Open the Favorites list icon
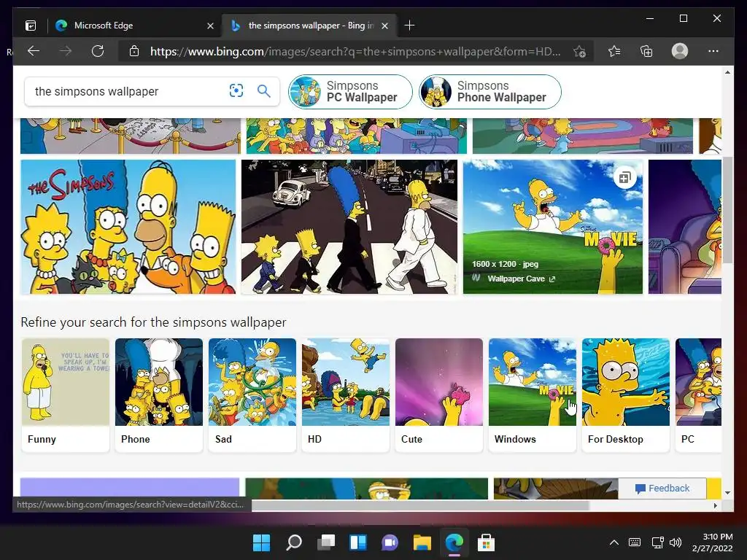The image size is (747, 560). tap(614, 51)
